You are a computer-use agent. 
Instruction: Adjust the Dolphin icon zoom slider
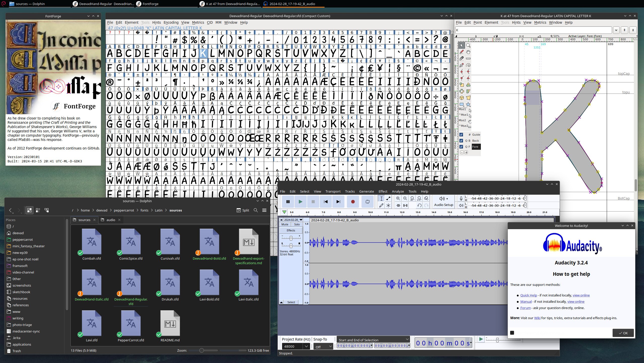click(x=201, y=350)
